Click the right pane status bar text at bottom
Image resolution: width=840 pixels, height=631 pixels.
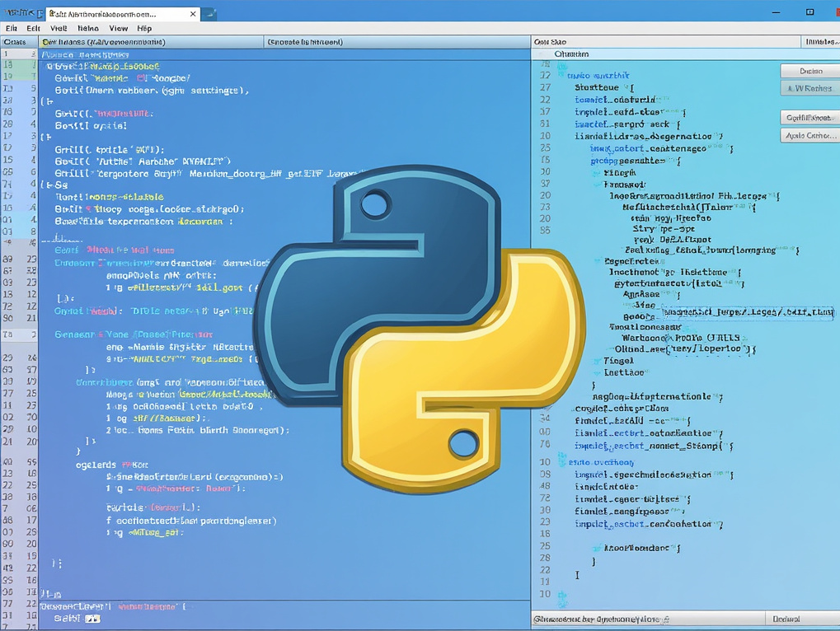(601, 619)
